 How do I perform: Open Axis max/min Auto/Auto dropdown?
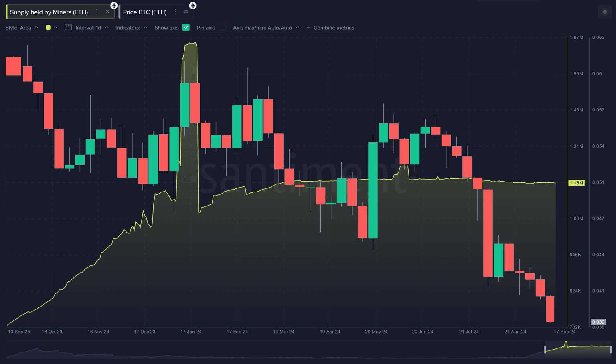tap(266, 28)
